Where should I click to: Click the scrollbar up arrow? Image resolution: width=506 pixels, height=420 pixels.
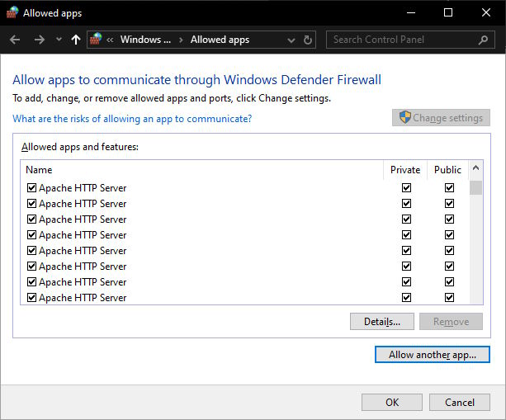tap(475, 168)
